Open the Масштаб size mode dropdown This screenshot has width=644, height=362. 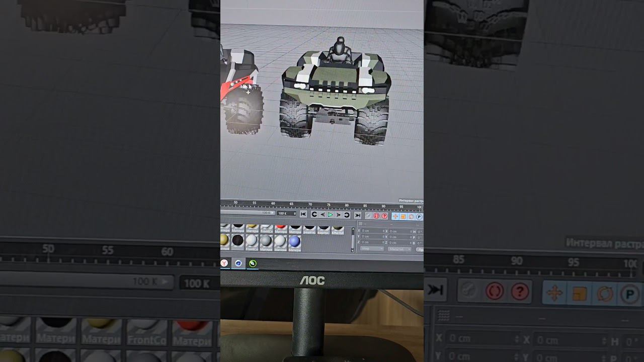pos(399,248)
